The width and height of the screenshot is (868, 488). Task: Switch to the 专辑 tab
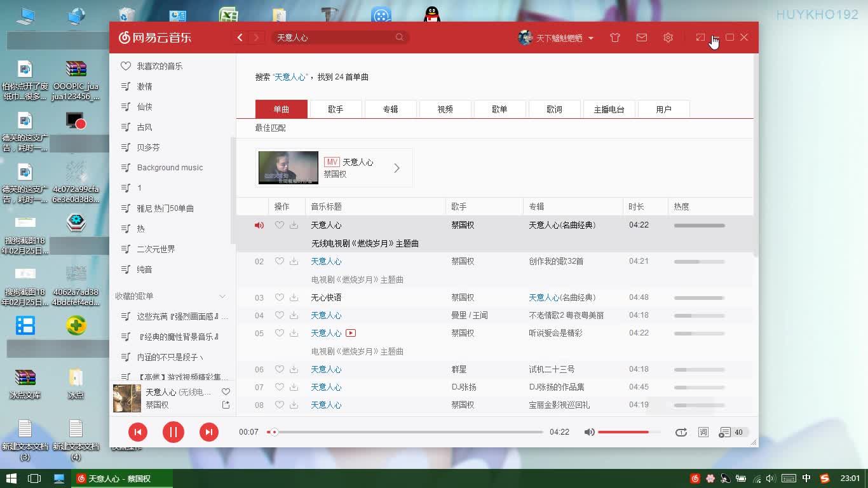coord(390,109)
